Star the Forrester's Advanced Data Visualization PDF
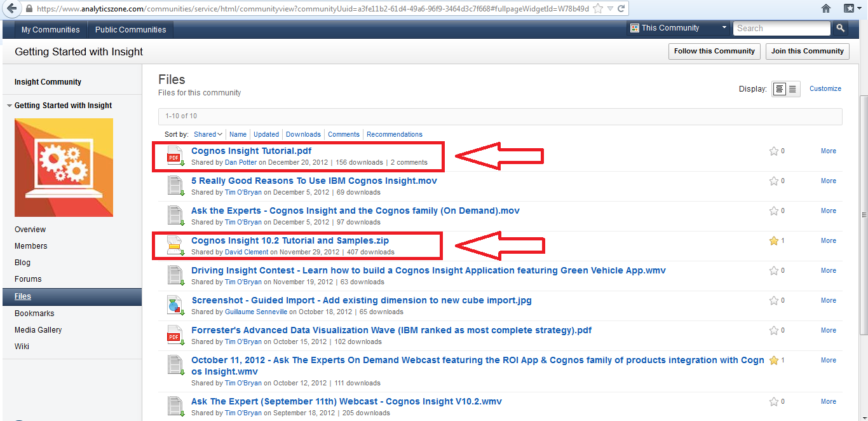 click(773, 331)
